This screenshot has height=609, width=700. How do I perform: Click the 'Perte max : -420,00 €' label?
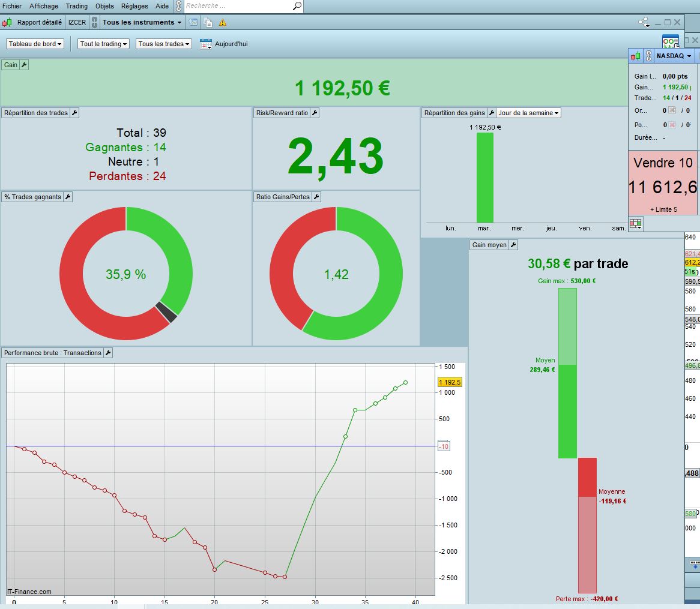point(587,599)
